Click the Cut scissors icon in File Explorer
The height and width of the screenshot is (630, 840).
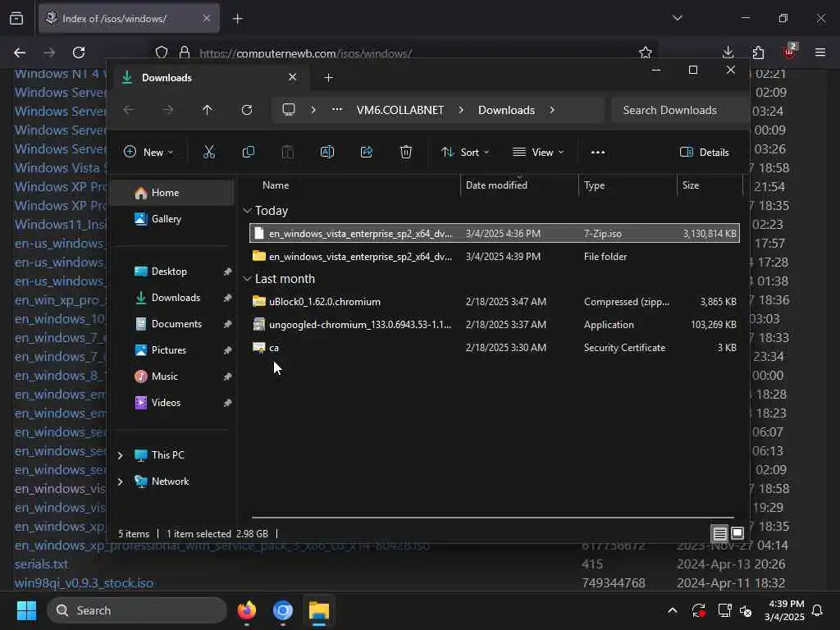coord(209,152)
